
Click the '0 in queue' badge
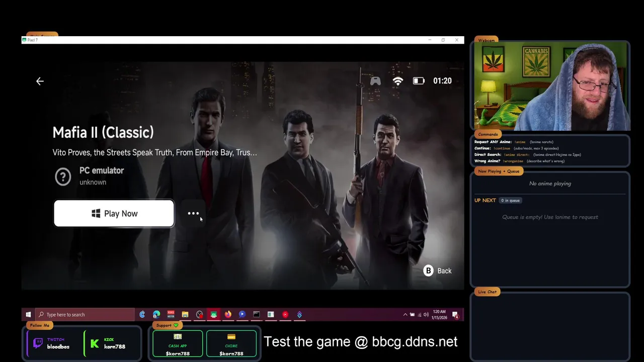[x=510, y=200]
